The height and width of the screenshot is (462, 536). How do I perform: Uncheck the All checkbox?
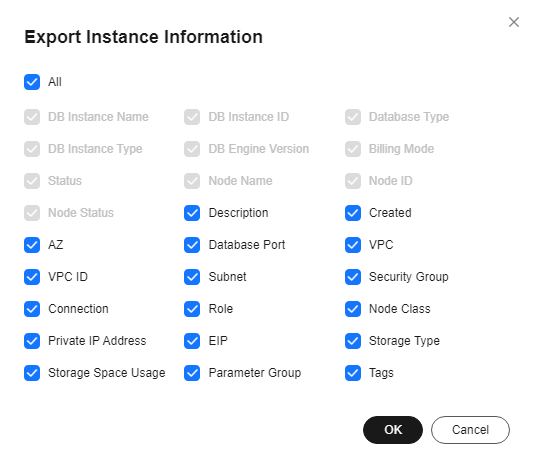tap(32, 82)
